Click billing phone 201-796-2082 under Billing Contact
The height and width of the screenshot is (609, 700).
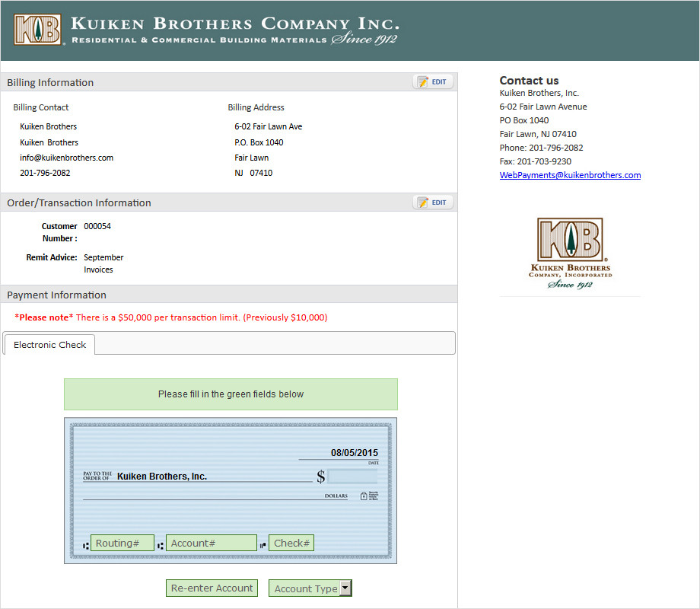click(x=45, y=173)
